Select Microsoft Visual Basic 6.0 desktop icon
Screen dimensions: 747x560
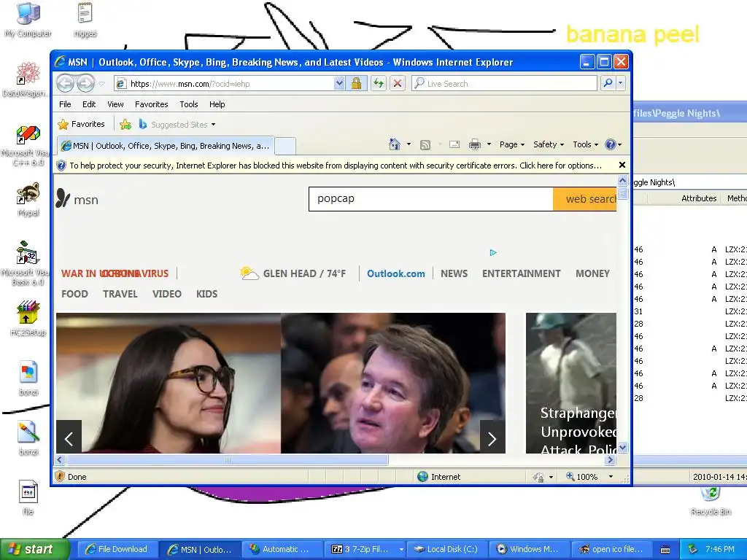[28, 263]
